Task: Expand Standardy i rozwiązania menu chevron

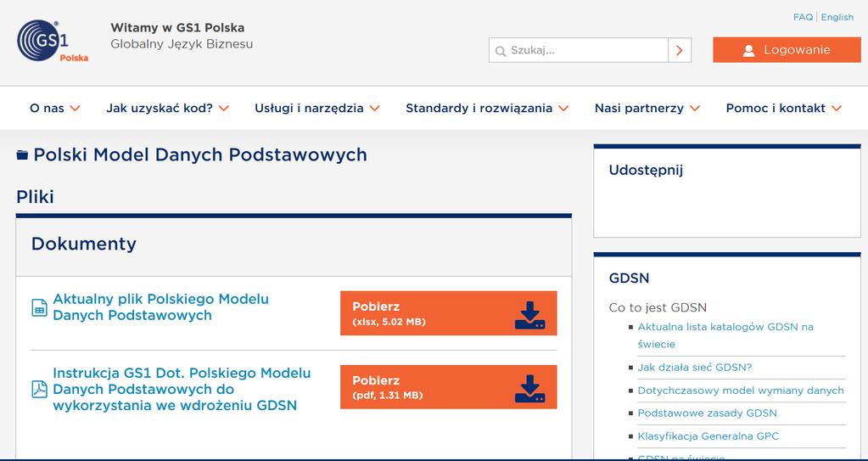Action: click(x=563, y=108)
